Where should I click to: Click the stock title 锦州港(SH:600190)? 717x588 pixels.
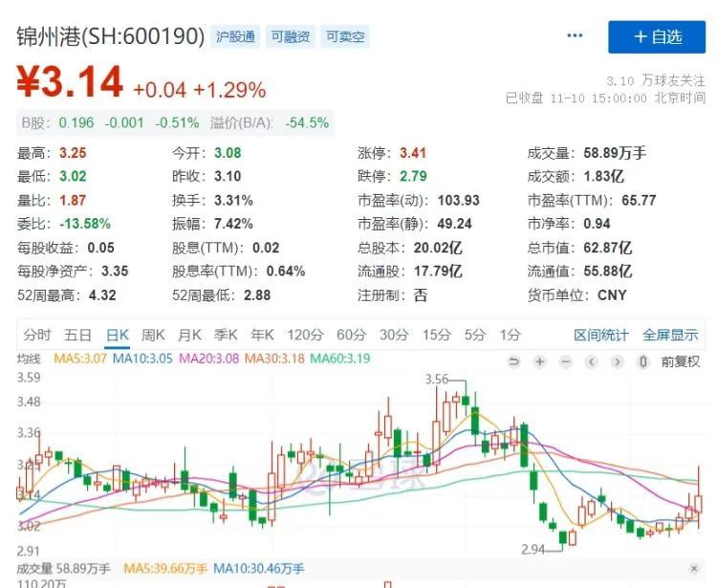pyautogui.click(x=111, y=36)
